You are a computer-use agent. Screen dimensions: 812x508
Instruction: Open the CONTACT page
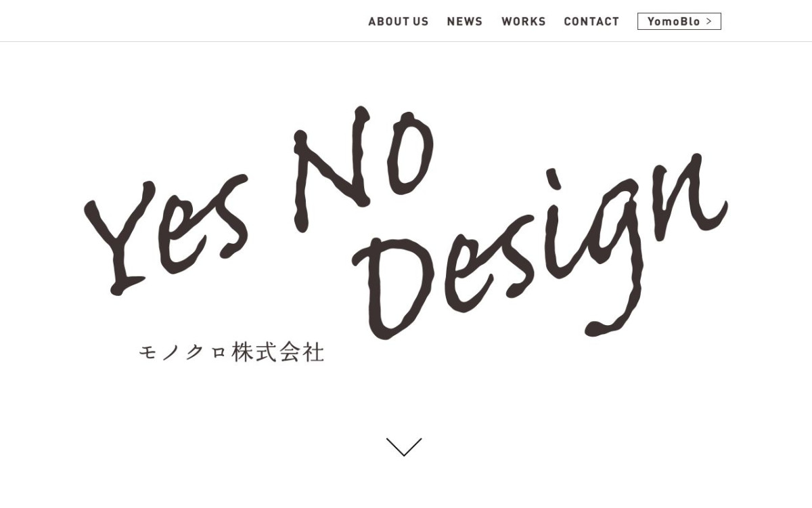591,22
